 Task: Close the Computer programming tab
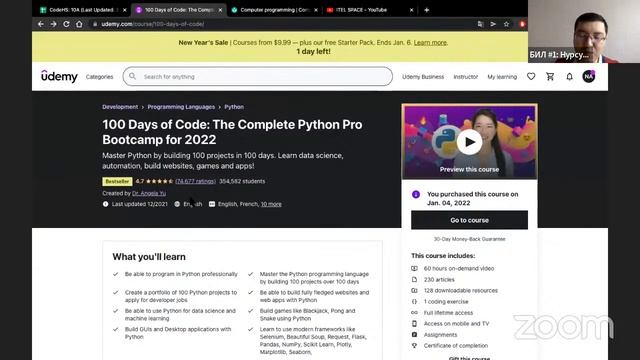click(x=316, y=10)
